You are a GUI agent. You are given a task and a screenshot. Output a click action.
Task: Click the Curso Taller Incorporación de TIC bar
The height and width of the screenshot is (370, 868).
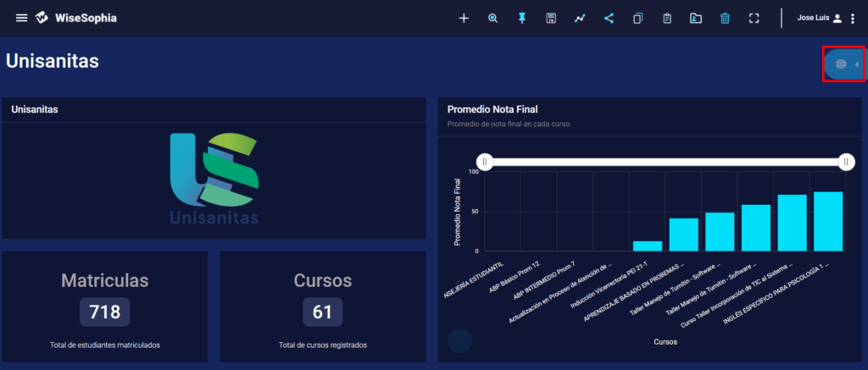point(792,223)
